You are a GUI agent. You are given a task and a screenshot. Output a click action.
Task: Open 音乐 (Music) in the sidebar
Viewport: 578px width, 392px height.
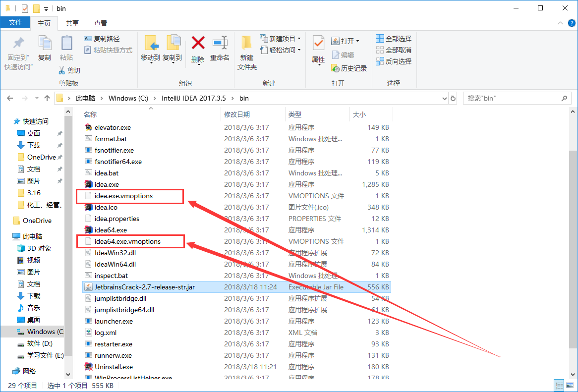[x=34, y=308]
